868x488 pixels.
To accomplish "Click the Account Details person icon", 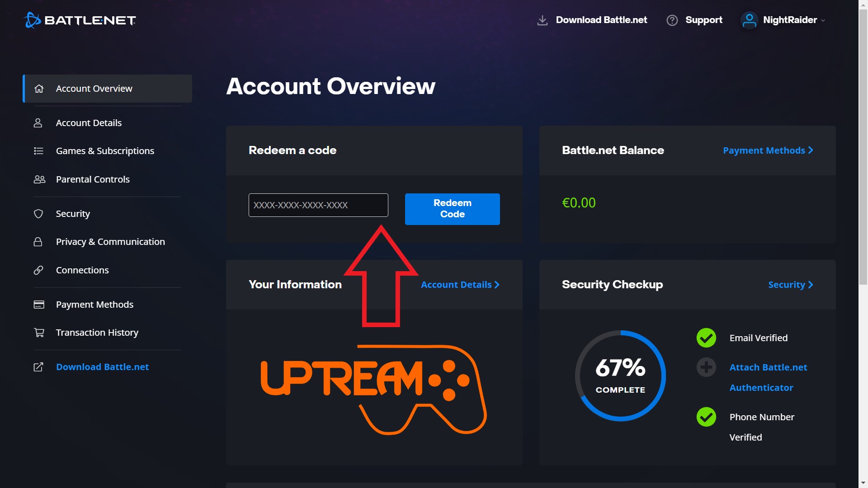I will coord(38,123).
